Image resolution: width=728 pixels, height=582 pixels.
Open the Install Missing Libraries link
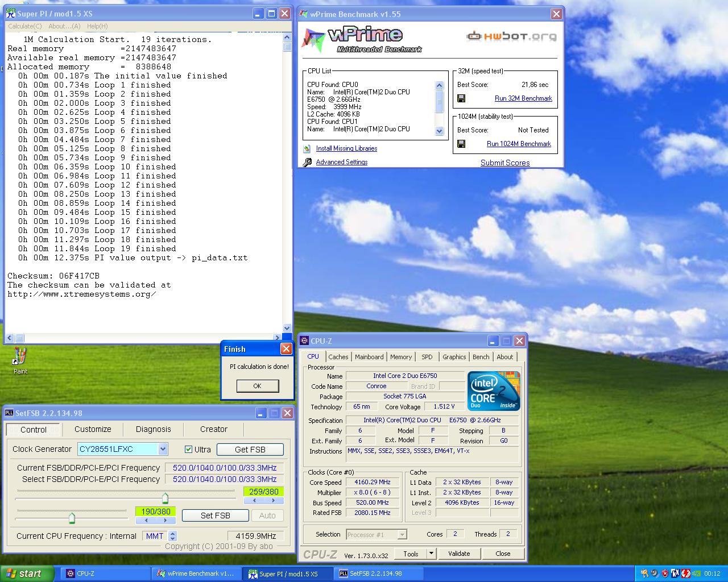click(346, 148)
